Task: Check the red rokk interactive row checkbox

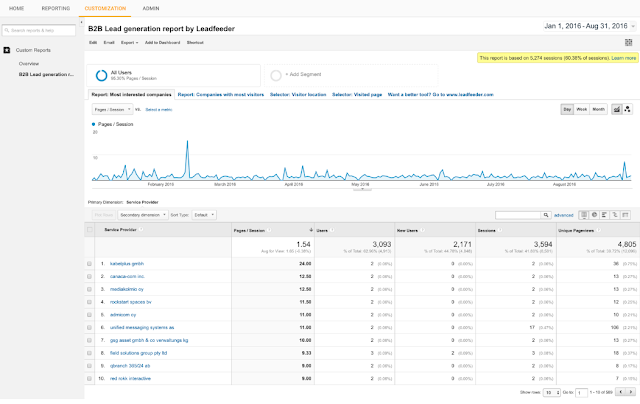Action: 89,379
